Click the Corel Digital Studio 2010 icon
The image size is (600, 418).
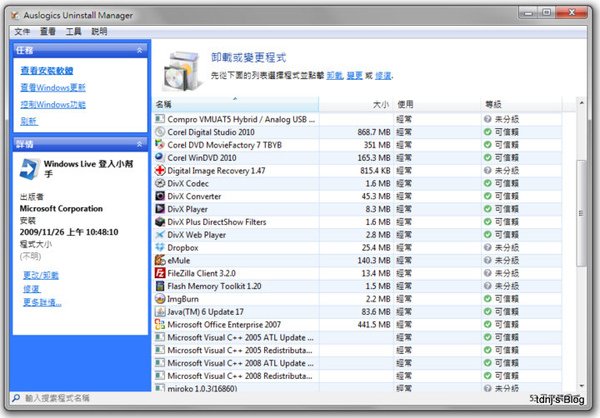pos(160,132)
